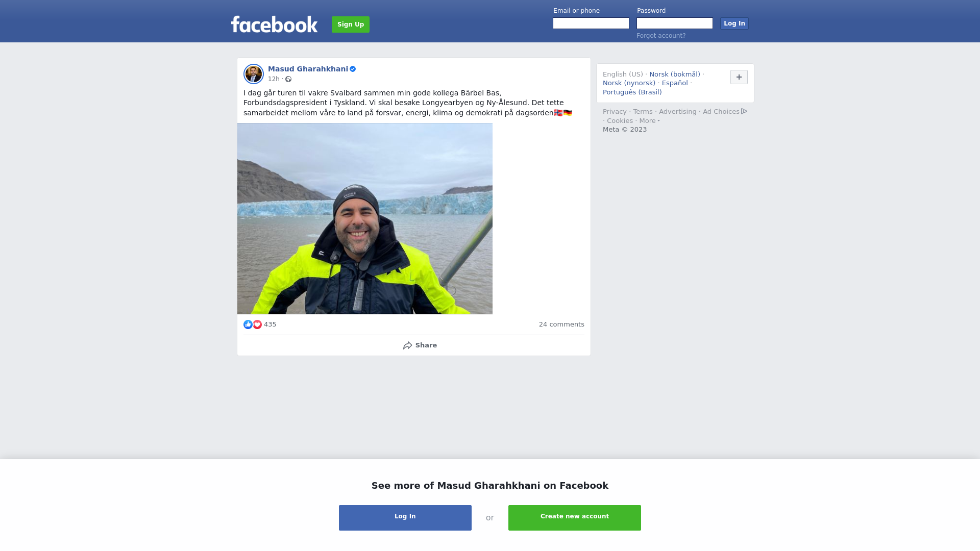Open Masud Gharahkhani's profile picture
The image size is (980, 551).
(254, 74)
